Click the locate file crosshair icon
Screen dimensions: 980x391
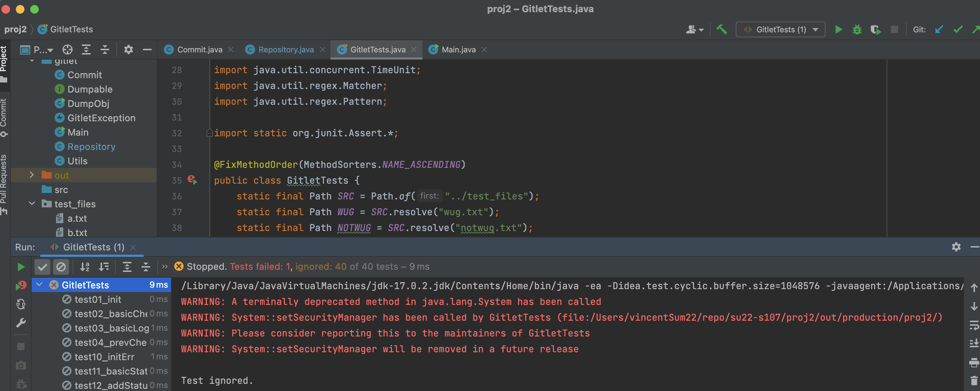(67, 50)
